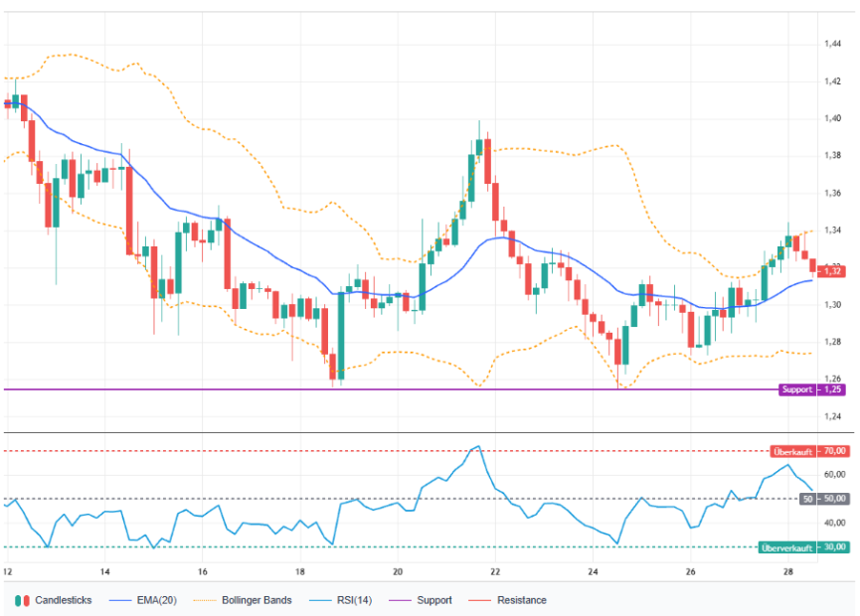Image resolution: width=860 pixels, height=616 pixels.
Task: Click date label 24 on the time axis
Action: pos(593,571)
